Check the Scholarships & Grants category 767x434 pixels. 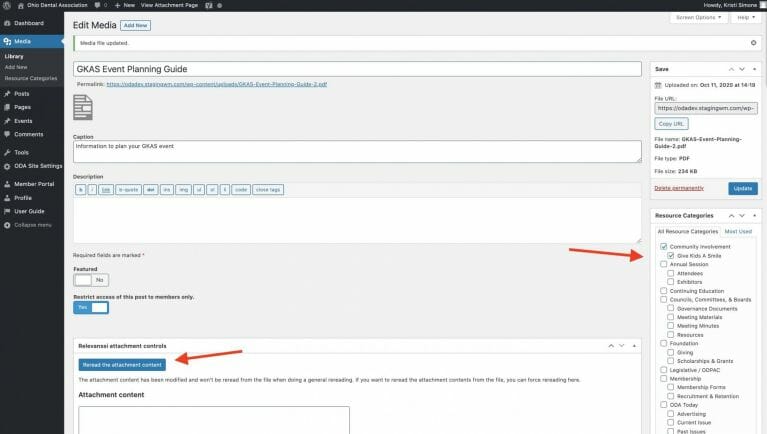pyautogui.click(x=671, y=361)
